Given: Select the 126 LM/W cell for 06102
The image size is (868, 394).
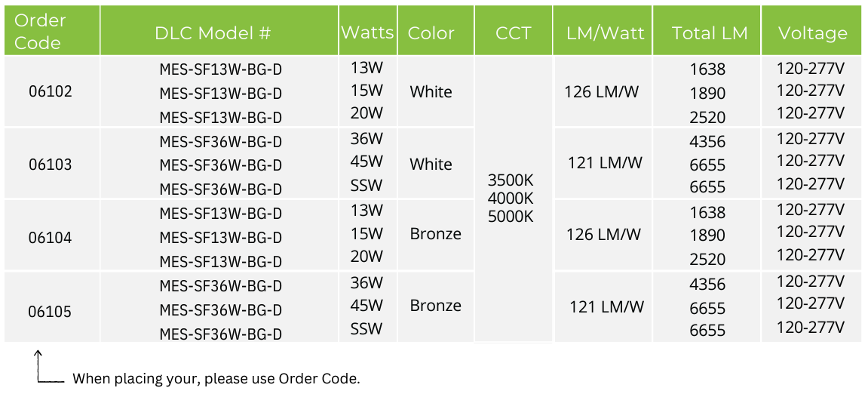Looking at the screenshot, I should (602, 92).
